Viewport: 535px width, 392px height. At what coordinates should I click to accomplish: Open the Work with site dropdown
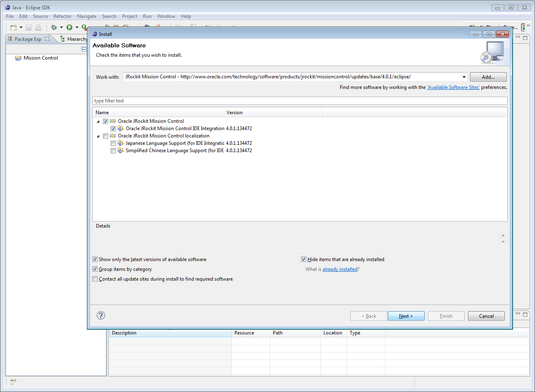pyautogui.click(x=464, y=77)
